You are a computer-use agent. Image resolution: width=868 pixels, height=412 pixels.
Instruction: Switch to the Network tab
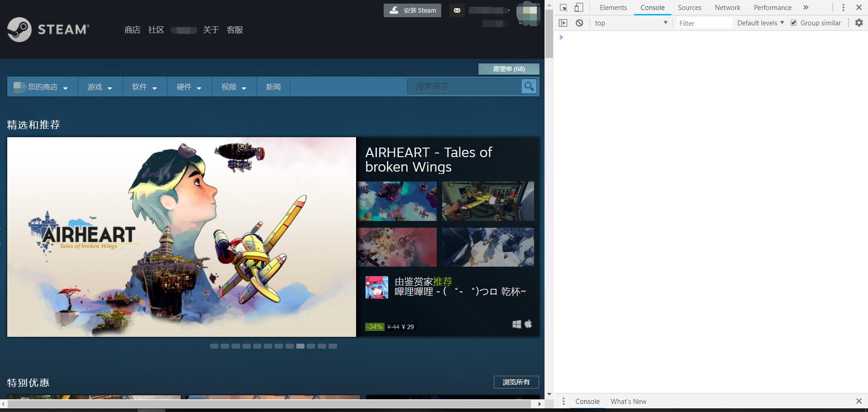728,8
